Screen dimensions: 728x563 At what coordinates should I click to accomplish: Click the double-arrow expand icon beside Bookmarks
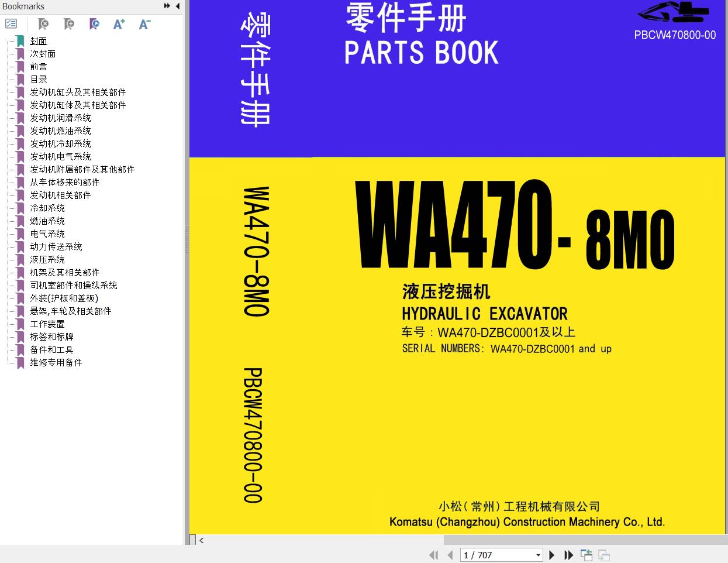(x=167, y=6)
